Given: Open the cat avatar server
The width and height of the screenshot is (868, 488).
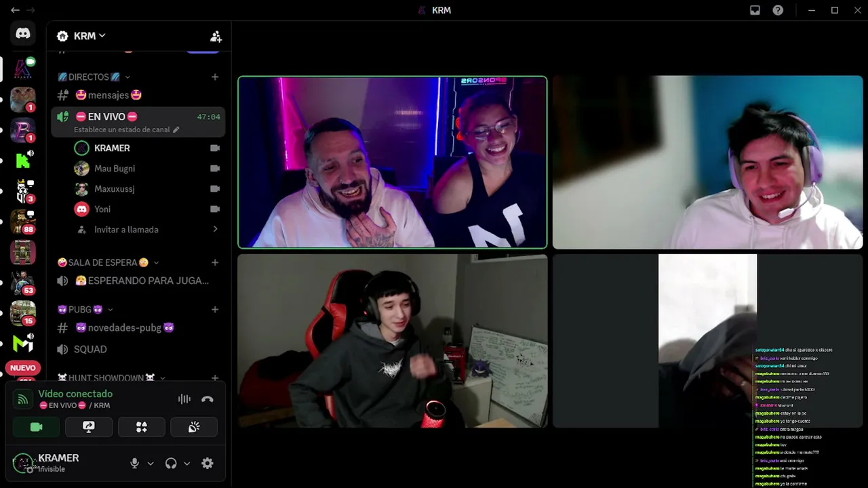Looking at the screenshot, I should pos(23,100).
